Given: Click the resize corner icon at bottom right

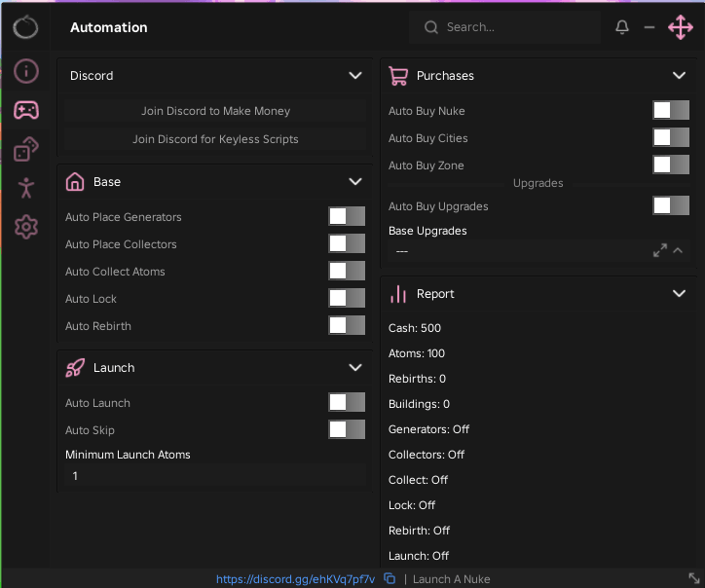Looking at the screenshot, I should point(694,578).
